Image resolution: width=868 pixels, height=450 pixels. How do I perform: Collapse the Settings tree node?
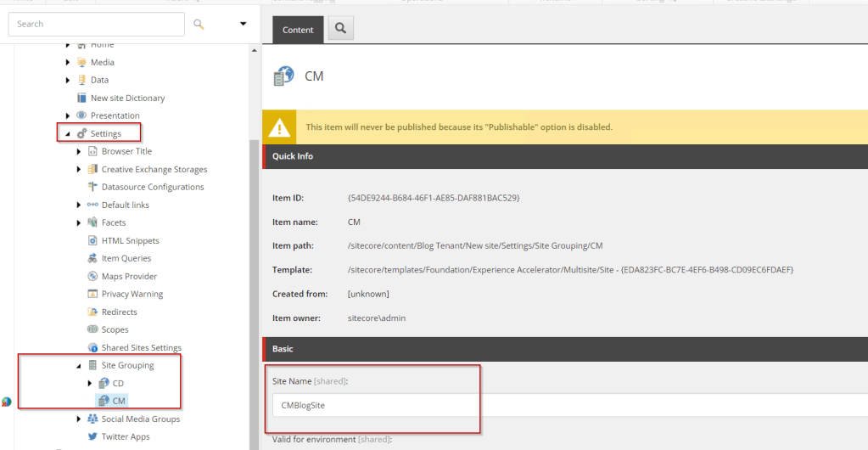68,134
